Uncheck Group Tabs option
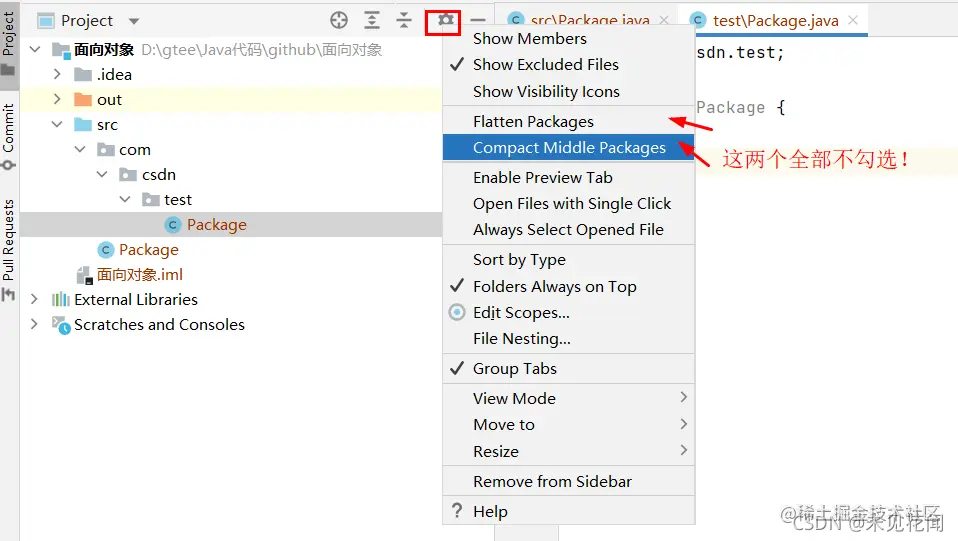Image resolution: width=958 pixels, height=541 pixels. pos(569,369)
